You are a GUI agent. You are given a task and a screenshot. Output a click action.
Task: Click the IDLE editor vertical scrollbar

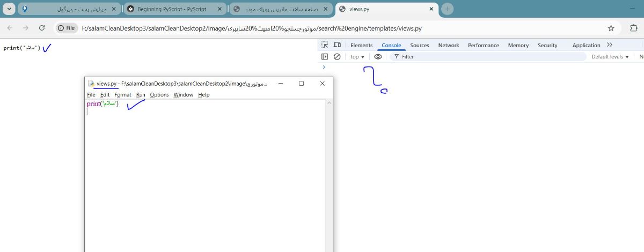pyautogui.click(x=328, y=175)
